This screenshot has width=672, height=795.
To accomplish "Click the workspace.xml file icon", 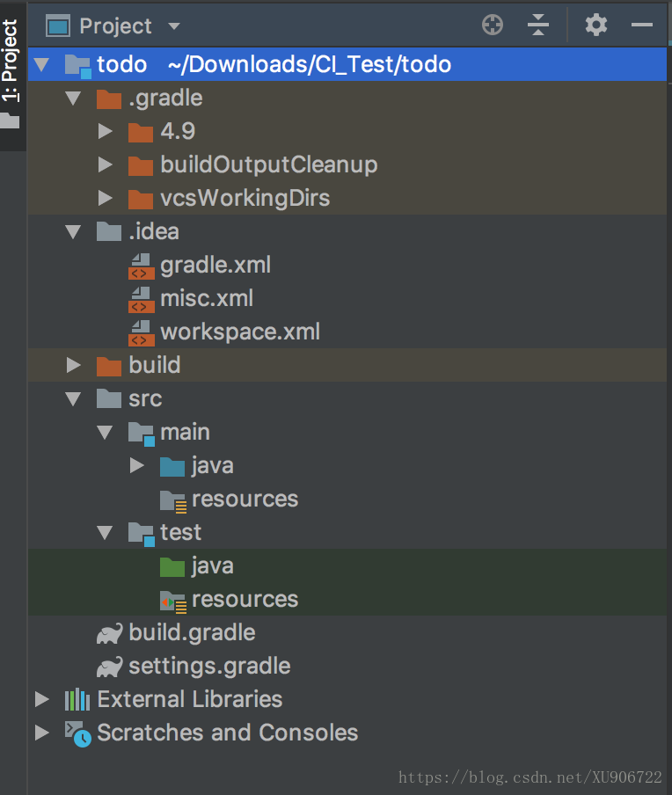I will click(141, 333).
